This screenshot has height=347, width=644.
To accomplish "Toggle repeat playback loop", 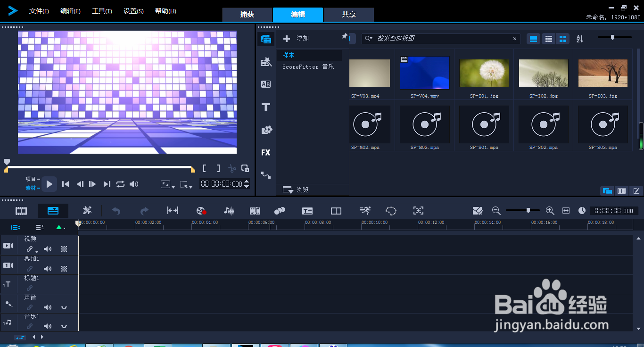I will click(121, 184).
